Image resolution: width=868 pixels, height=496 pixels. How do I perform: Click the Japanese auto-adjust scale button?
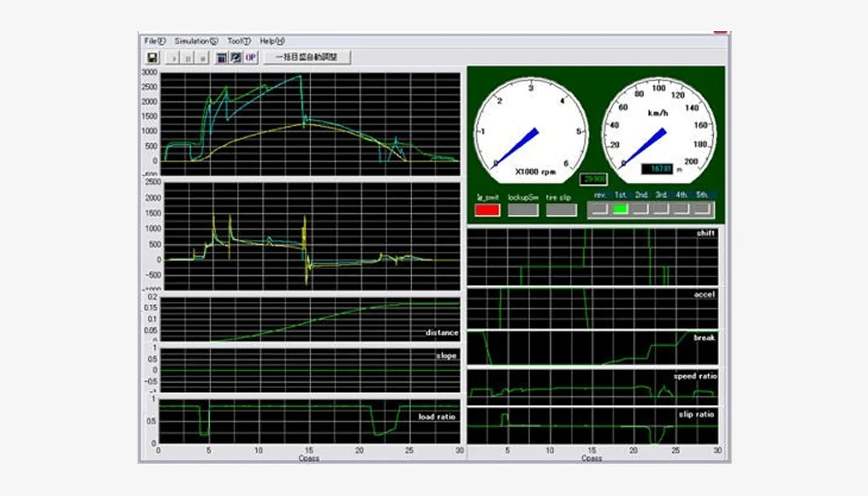point(308,57)
